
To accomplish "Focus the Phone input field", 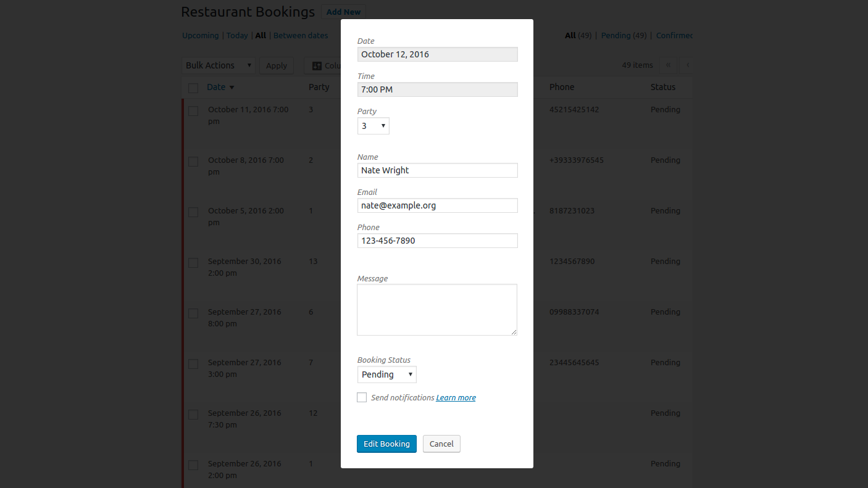I will (x=437, y=241).
